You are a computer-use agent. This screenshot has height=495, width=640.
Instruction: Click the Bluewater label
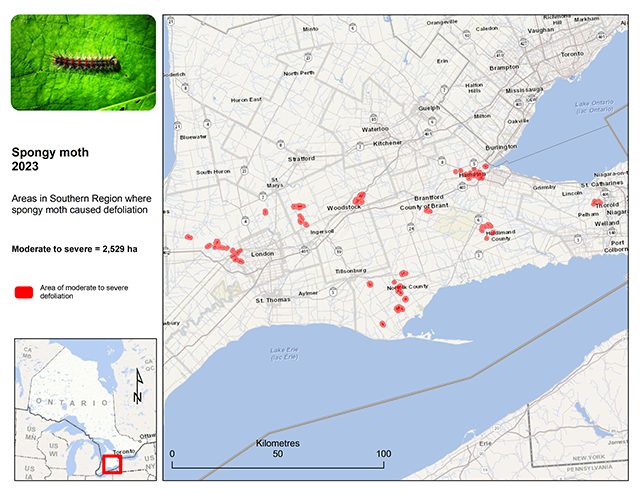(193, 137)
